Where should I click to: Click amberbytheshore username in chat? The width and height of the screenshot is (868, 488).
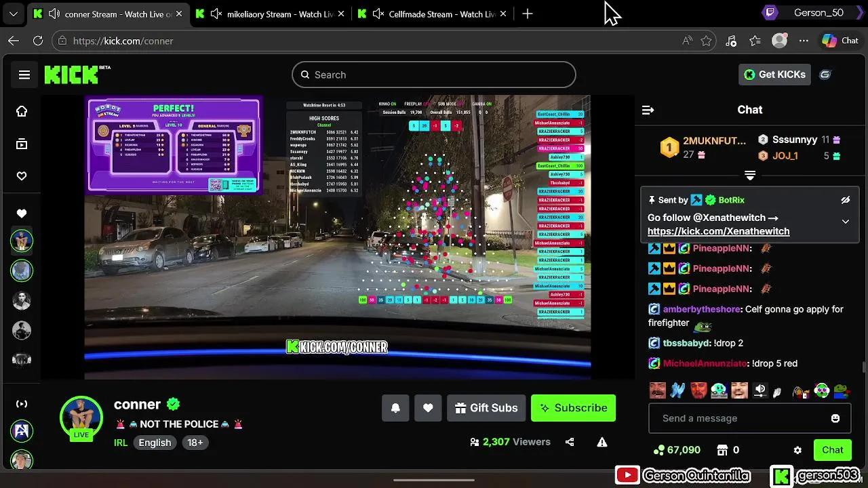click(x=703, y=309)
